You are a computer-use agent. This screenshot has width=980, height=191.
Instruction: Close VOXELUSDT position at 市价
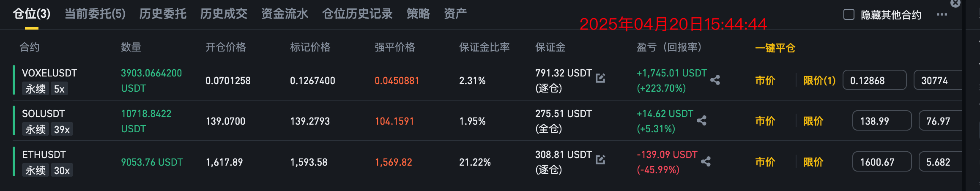(765, 80)
